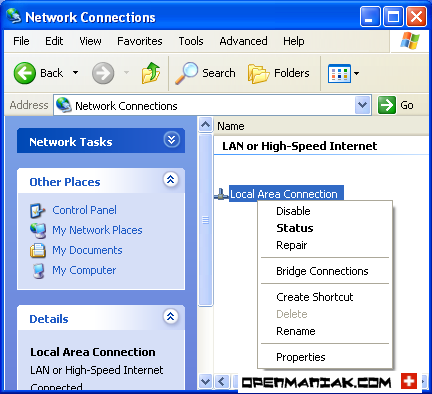The width and height of the screenshot is (432, 394).
Task: Click the grey Forward arrow icon
Action: pyautogui.click(x=103, y=73)
